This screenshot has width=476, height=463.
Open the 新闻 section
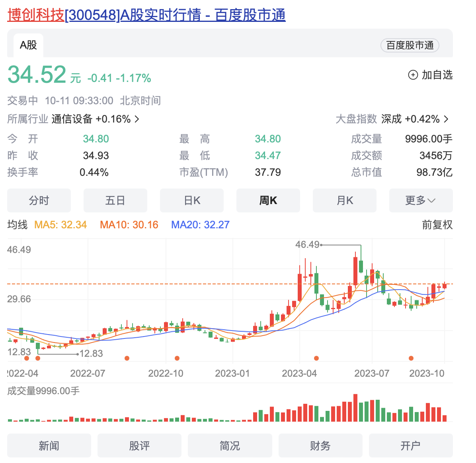click(49, 445)
